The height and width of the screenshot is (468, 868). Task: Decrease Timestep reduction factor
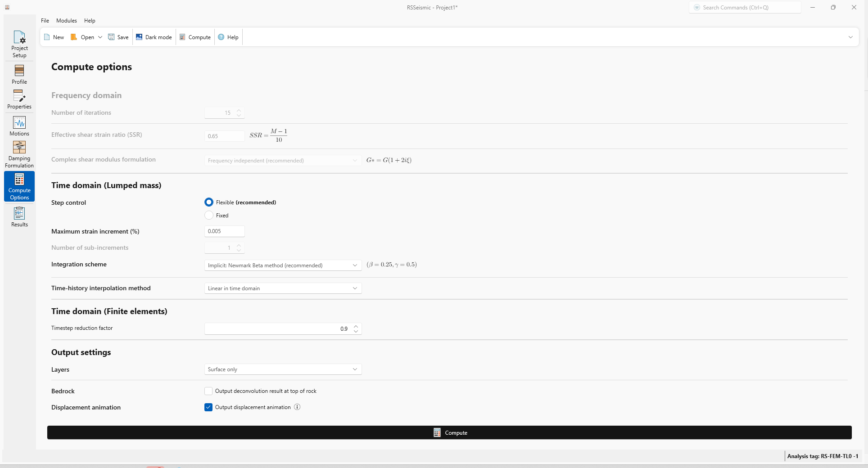pyautogui.click(x=356, y=331)
